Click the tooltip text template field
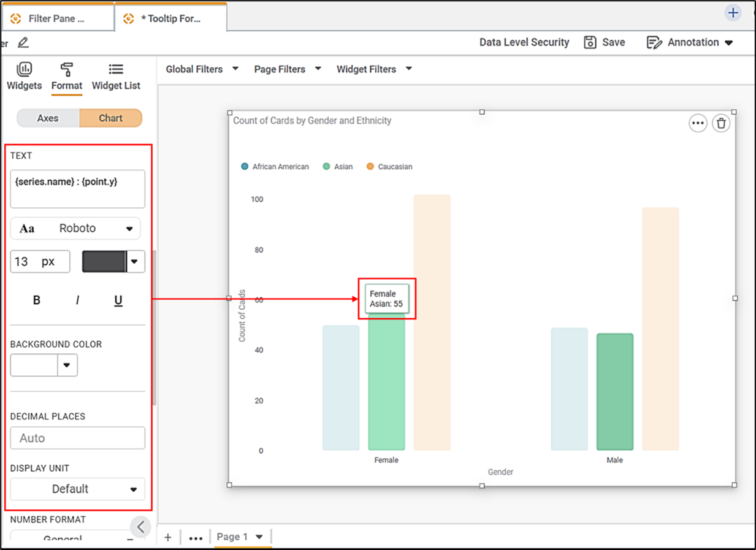Viewport: 756px width, 550px height. tap(78, 189)
